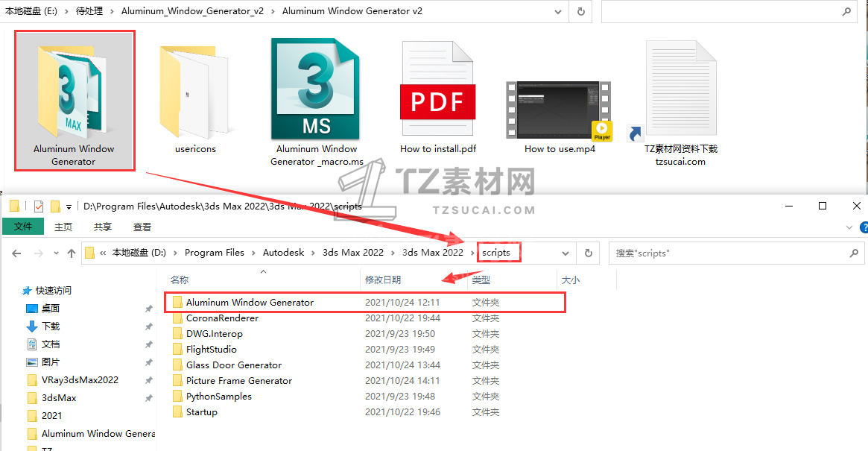Select Startup folder

tap(201, 411)
